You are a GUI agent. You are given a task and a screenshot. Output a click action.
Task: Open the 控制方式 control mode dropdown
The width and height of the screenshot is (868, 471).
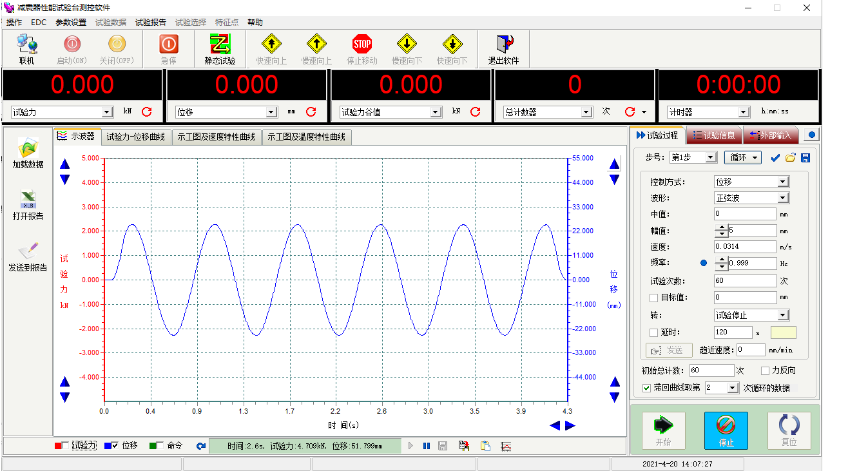tap(783, 182)
